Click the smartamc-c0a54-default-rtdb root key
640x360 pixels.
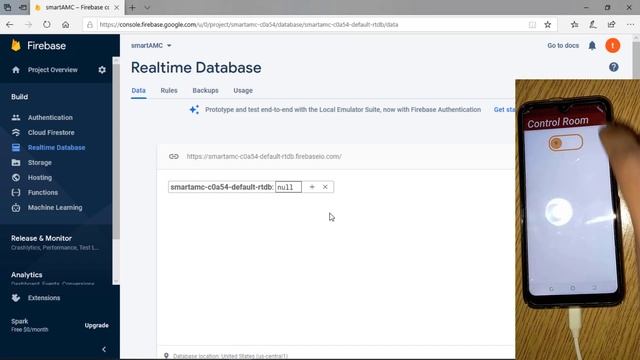tap(221, 187)
